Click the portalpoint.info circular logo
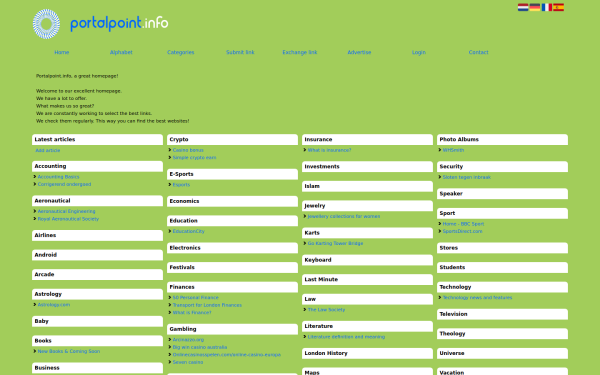 46,24
